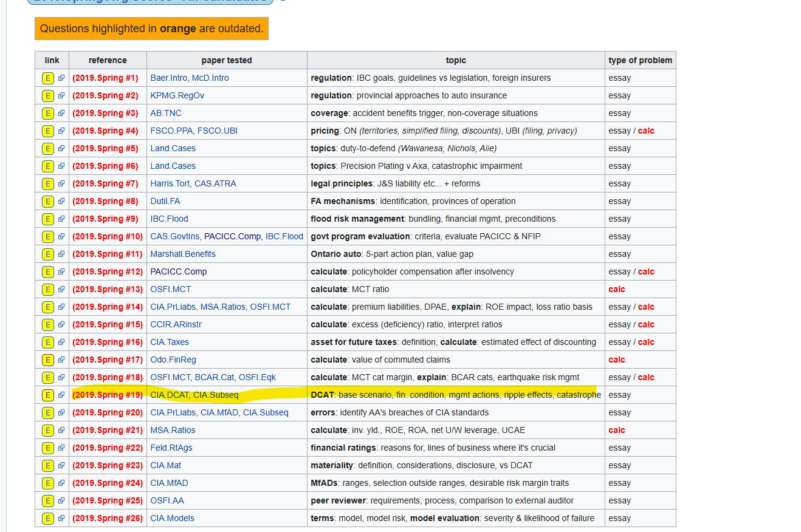801x532 pixels.
Task: Open the KPMG.RegOv paper link
Action: coord(177,95)
